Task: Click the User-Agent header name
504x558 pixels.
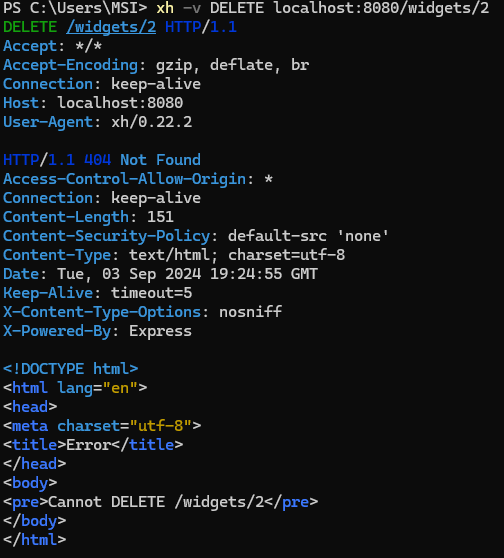Action: (x=48, y=122)
